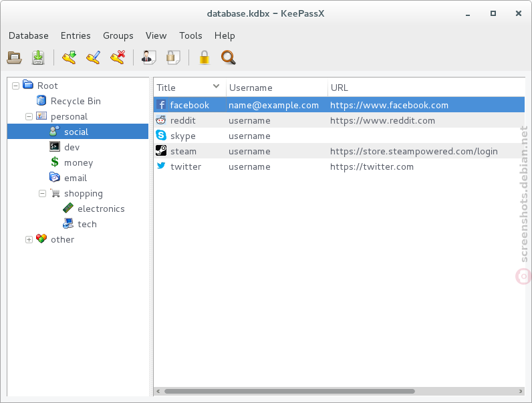Image resolution: width=532 pixels, height=403 pixels.
Task: Click the horizontal scrollbar thumb
Action: point(289,391)
